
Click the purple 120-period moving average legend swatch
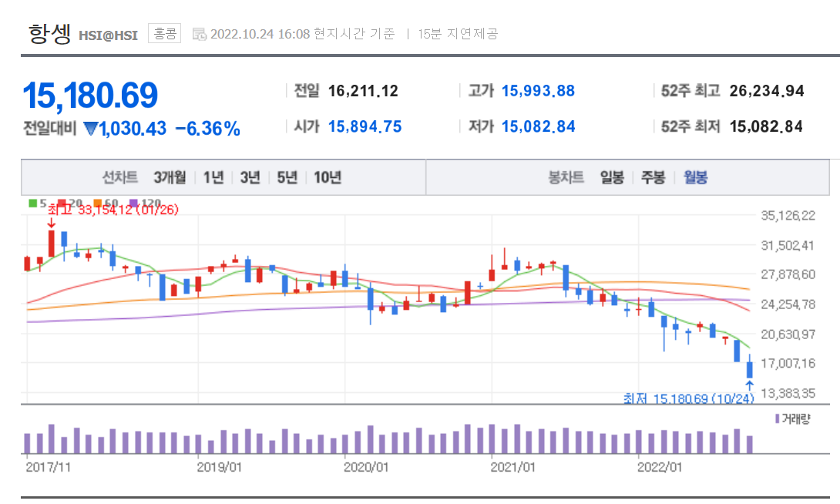(x=134, y=203)
